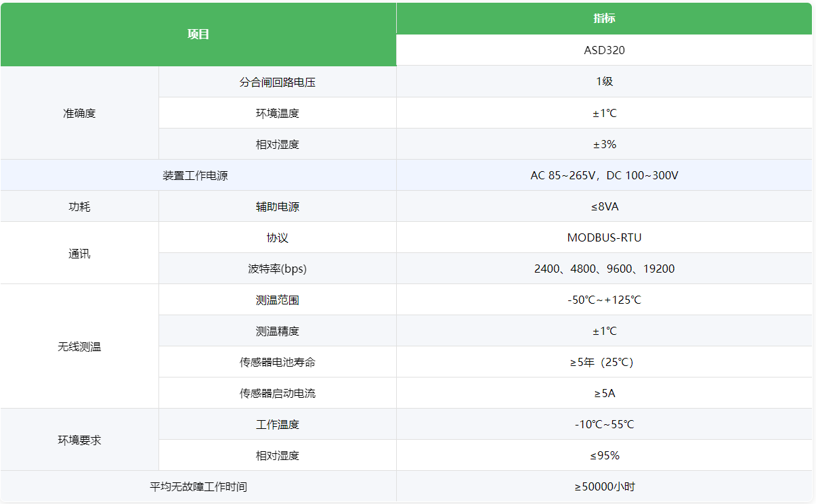This screenshot has width=816, height=504.
Task: Select the 分合闸回路电压 row label
Action: [278, 82]
